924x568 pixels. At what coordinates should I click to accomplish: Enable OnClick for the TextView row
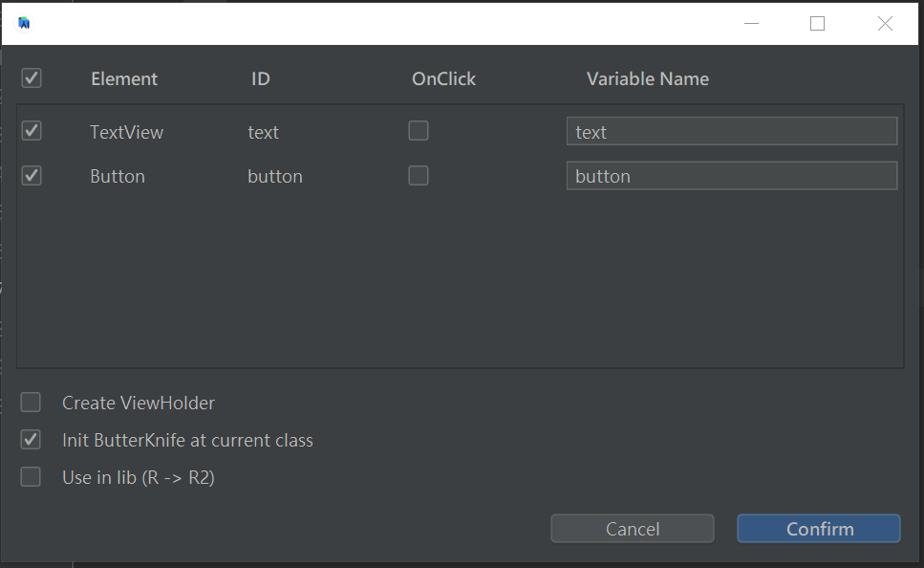click(x=419, y=131)
